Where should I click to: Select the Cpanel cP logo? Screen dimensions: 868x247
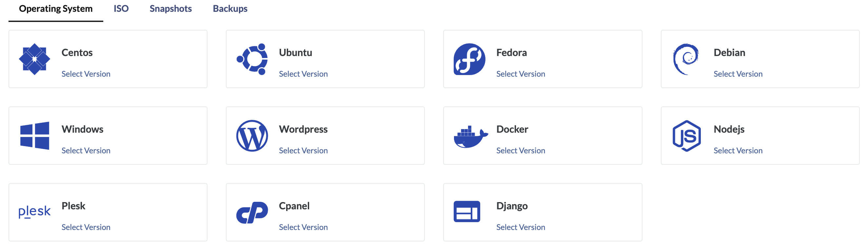tap(252, 212)
